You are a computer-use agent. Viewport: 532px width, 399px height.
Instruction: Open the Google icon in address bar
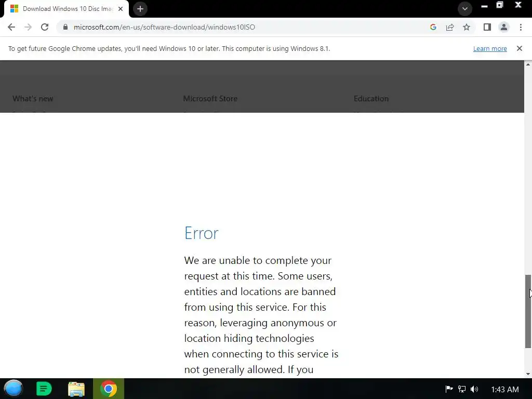(433, 27)
